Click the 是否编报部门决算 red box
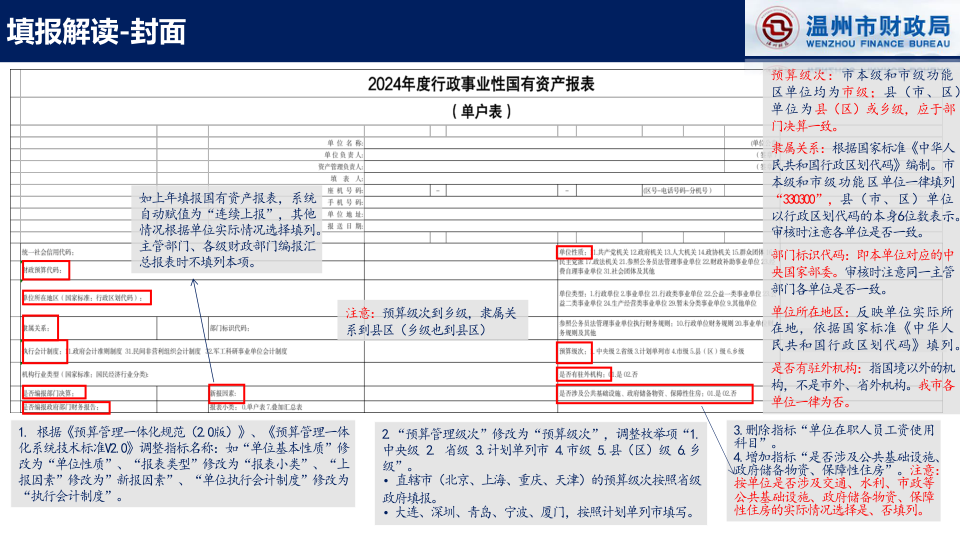The image size is (960, 540). coord(54,392)
